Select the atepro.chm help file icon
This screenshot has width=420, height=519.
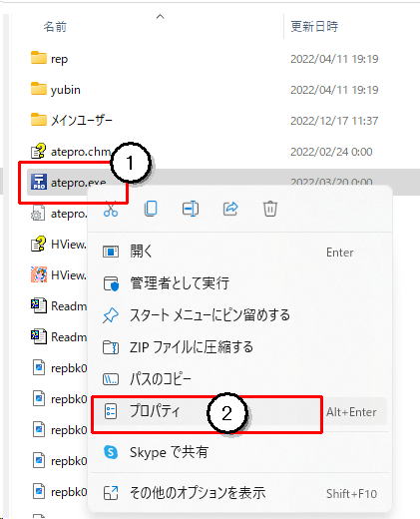coord(38,151)
